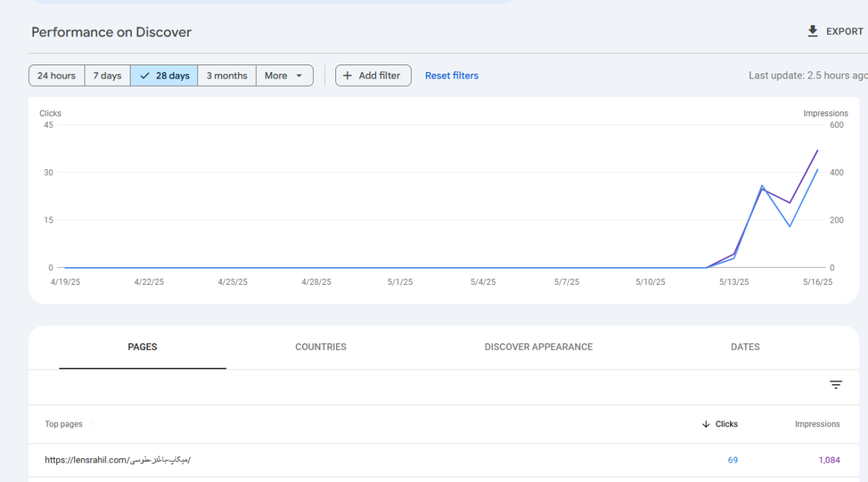
Task: Click the 1,084 impressions value
Action: 829,460
